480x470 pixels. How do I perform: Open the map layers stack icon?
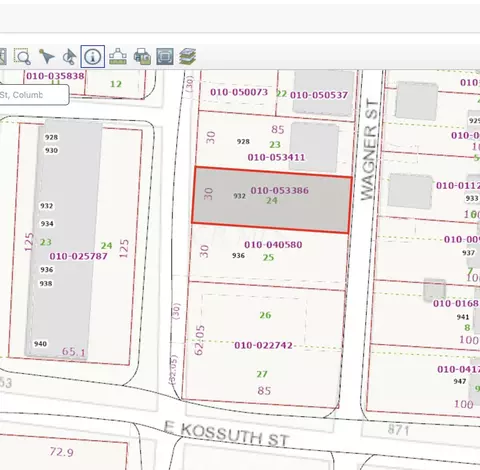click(x=187, y=56)
